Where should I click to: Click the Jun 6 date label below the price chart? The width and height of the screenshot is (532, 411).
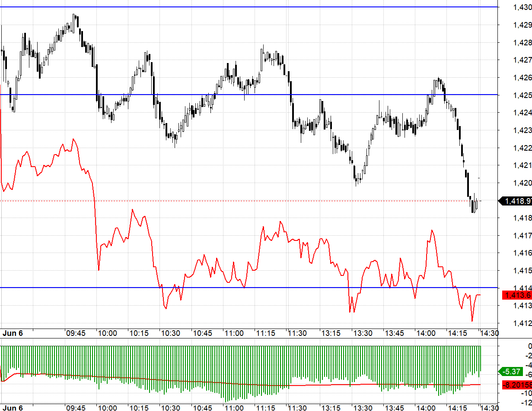tap(13, 333)
